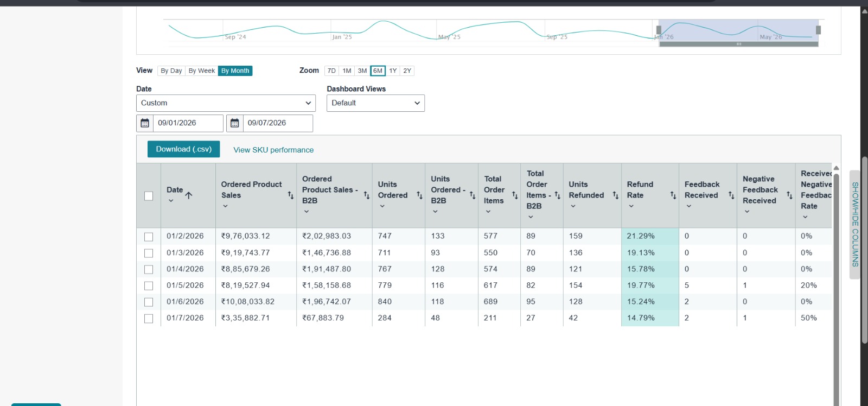Check the row for 01/6/2026
The image size is (868, 406).
[149, 302]
